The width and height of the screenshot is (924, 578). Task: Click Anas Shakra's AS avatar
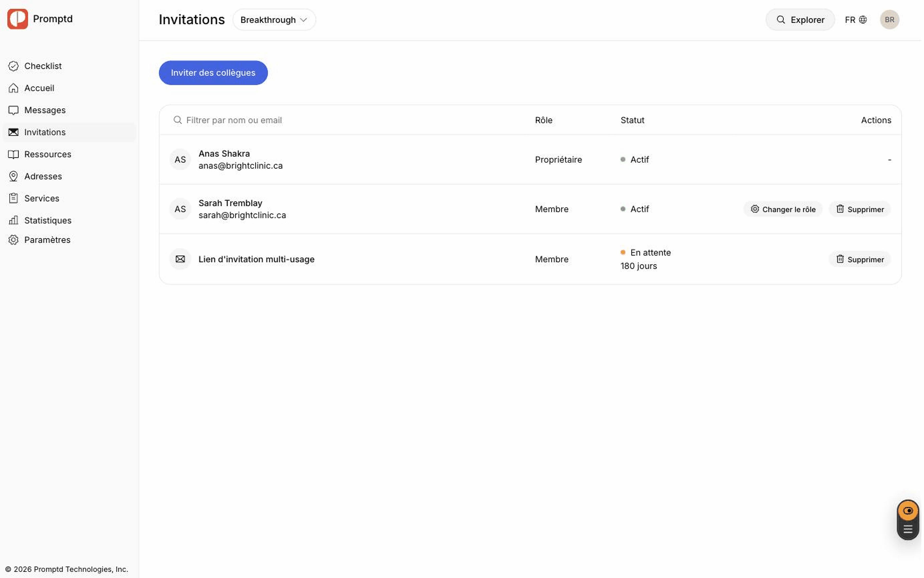click(x=181, y=160)
